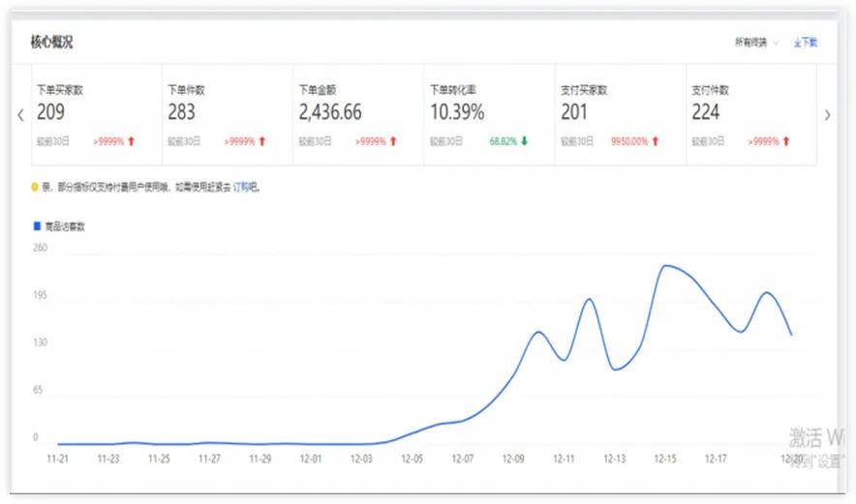Click the chart peak near 12-15
The width and height of the screenshot is (856, 504).
(x=664, y=265)
